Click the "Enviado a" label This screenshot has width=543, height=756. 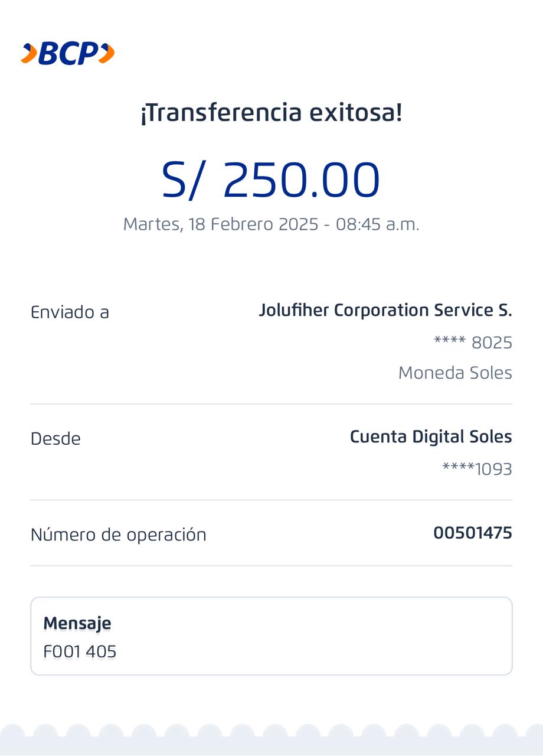coord(70,312)
